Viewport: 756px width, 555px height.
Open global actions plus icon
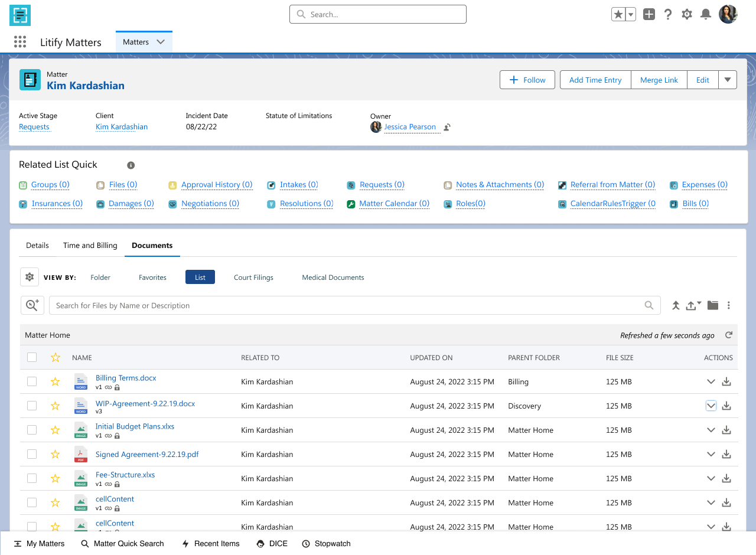(649, 15)
